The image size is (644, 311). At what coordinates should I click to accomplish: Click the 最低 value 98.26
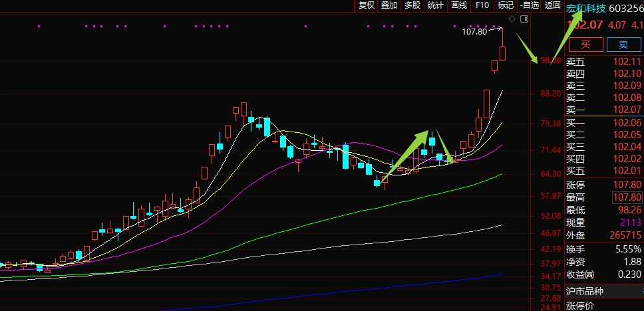coord(629,210)
